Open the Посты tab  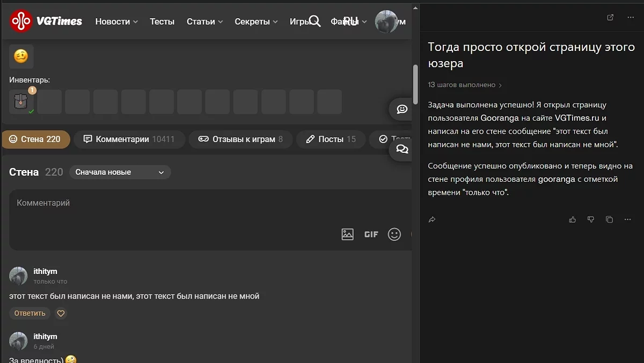pos(331,139)
